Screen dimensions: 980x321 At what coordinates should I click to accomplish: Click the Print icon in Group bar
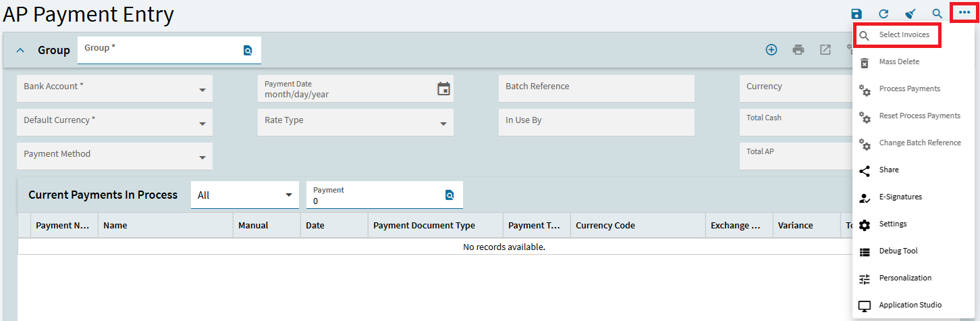coord(798,49)
